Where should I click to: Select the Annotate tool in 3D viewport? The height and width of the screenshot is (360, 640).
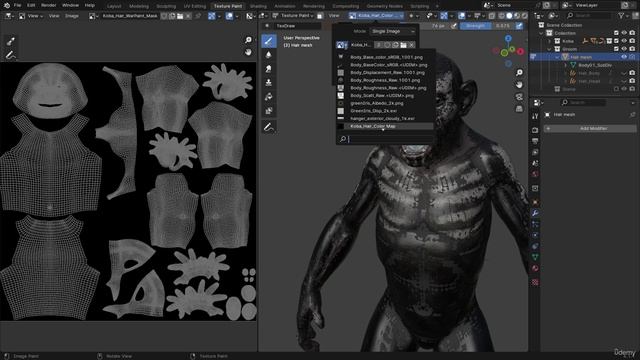(x=269, y=127)
